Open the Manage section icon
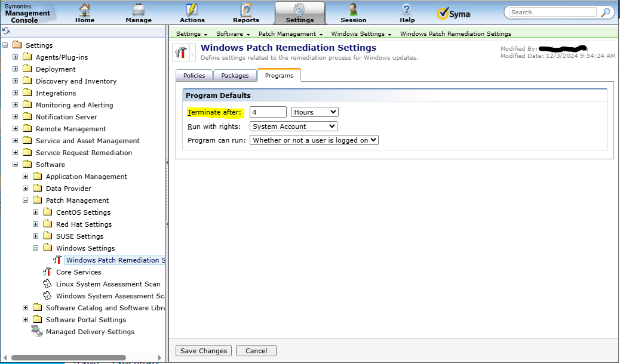 point(139,10)
